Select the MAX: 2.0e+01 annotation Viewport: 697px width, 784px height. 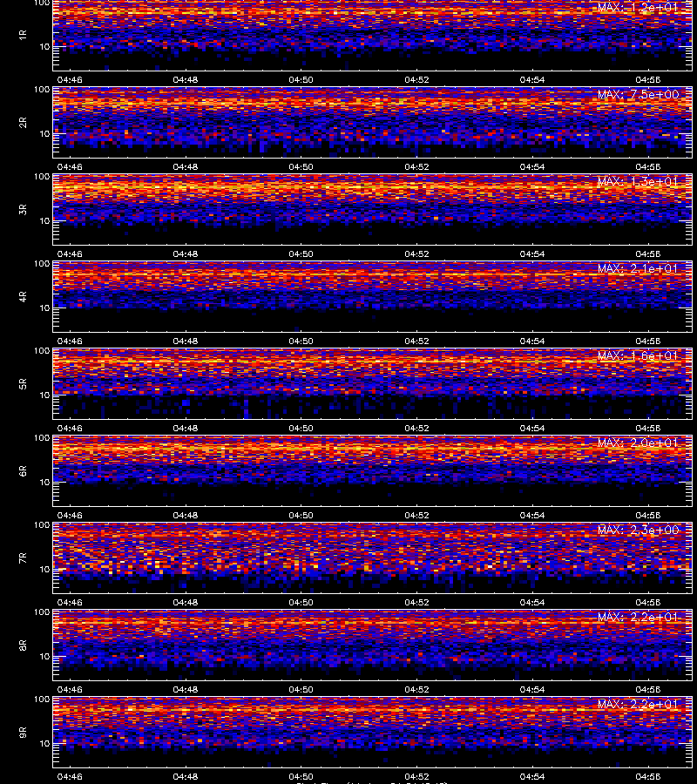(x=638, y=443)
